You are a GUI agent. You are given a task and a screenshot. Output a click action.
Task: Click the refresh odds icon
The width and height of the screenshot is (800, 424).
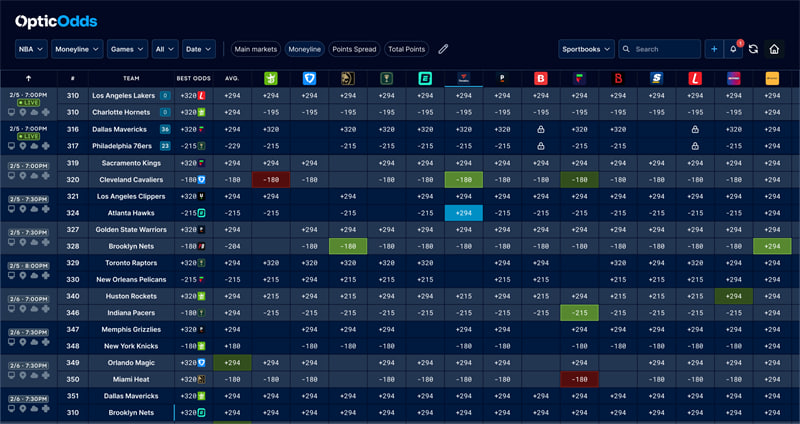click(x=753, y=48)
